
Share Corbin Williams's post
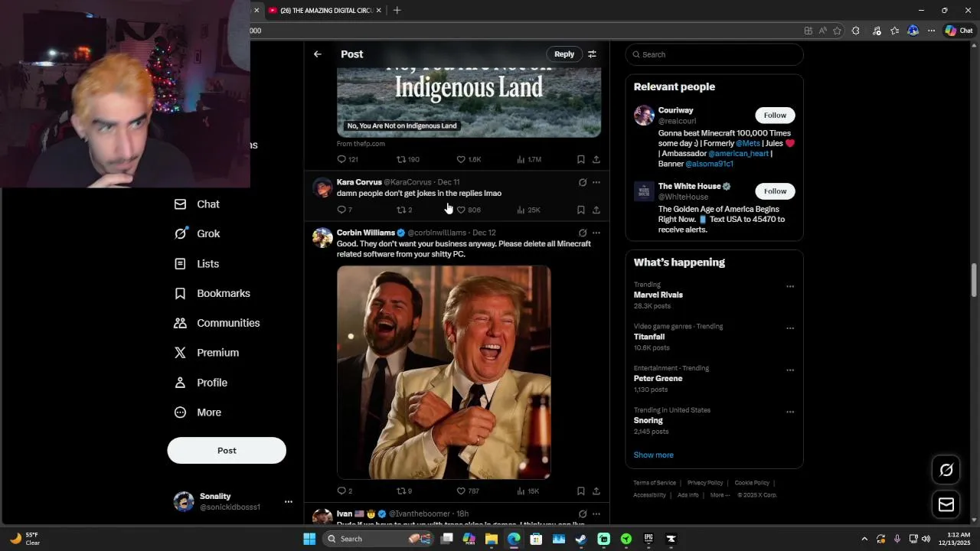(x=596, y=491)
